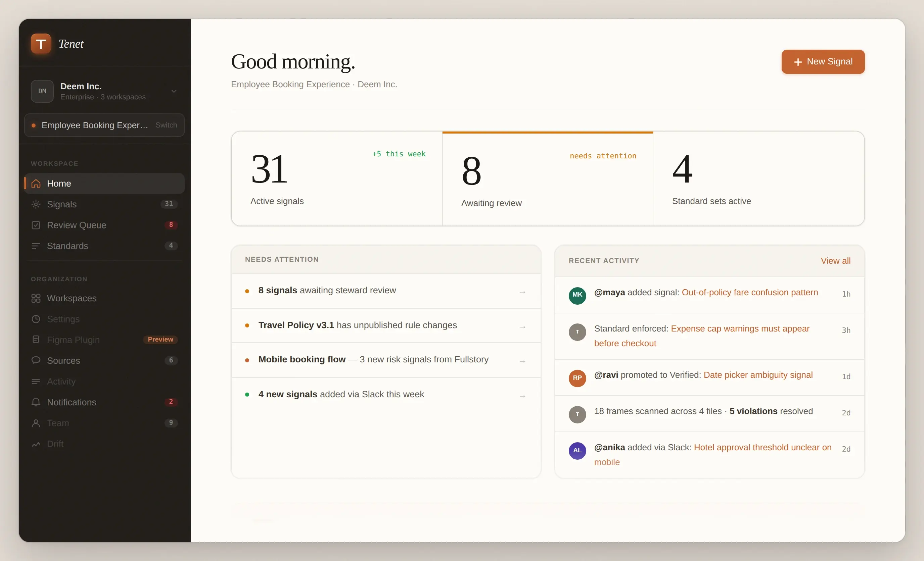Select Activity in the organization menu

coord(61,381)
